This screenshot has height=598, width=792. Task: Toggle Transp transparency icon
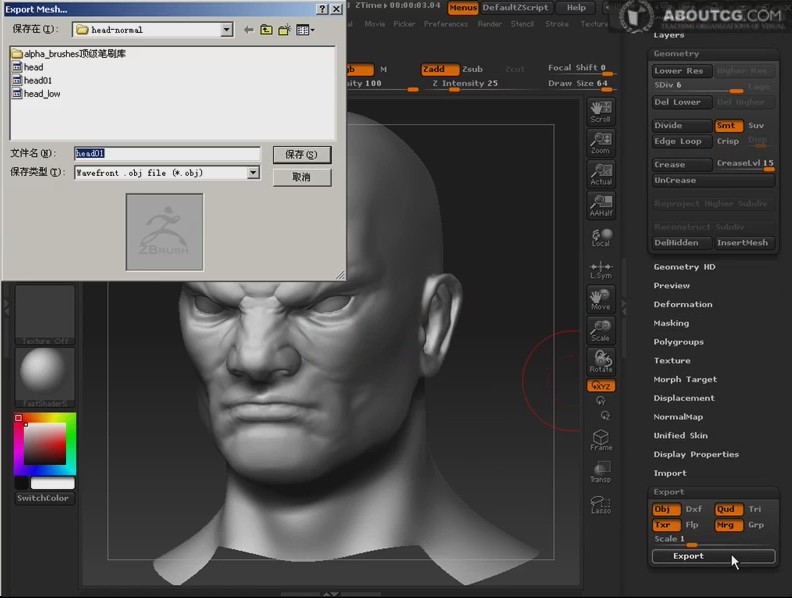601,472
